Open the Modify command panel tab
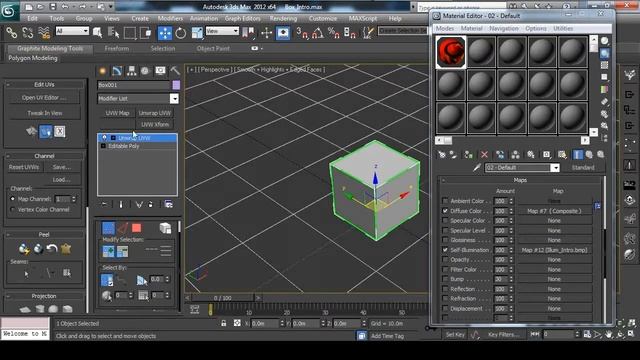The height and width of the screenshot is (360, 640). pos(117,71)
